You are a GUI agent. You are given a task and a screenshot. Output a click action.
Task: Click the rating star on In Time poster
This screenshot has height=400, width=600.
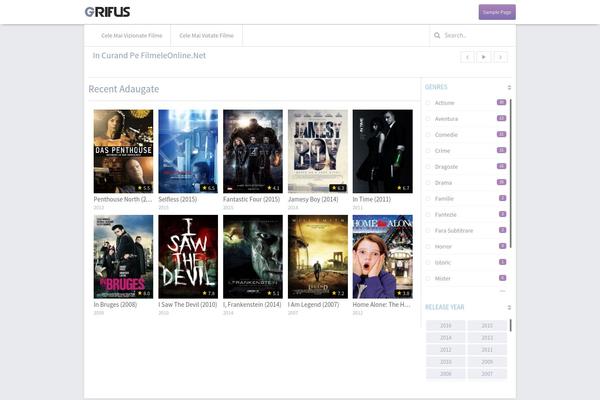[399, 188]
